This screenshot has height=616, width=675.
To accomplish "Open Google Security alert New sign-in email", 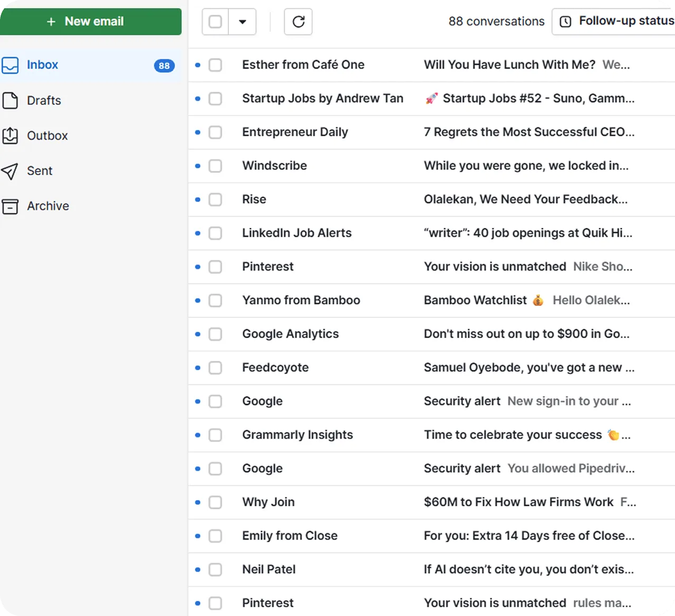I will click(431, 401).
